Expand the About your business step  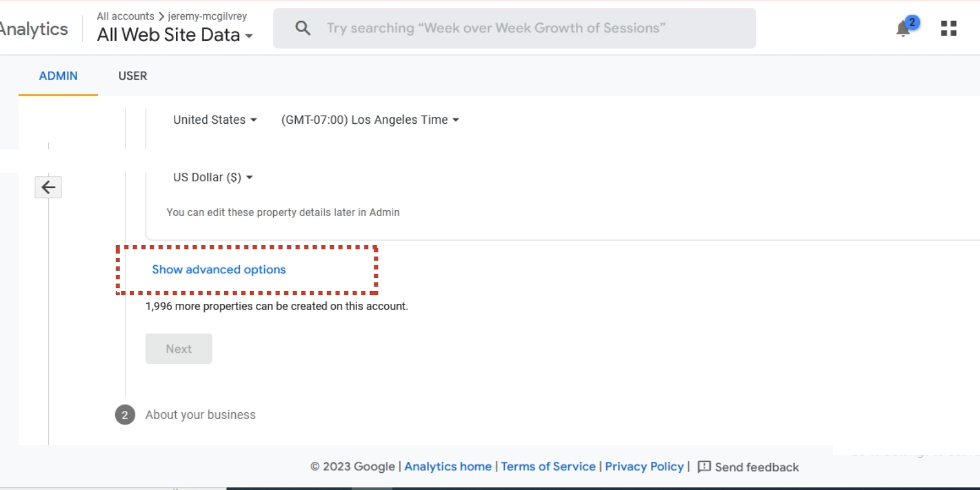point(200,415)
